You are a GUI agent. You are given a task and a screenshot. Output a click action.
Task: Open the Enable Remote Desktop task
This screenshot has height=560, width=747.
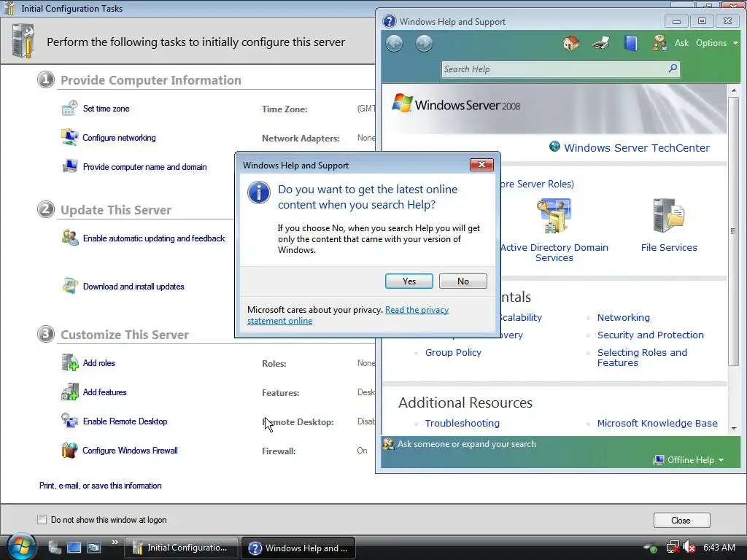[x=125, y=421]
